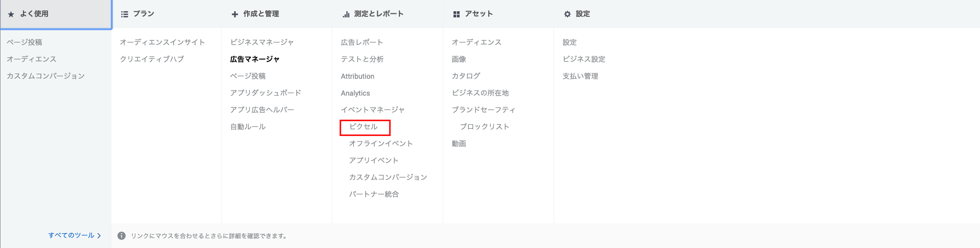The width and height of the screenshot is (980, 248).
Task: Click the bar chart icon beside 測定とレポート
Action: (346, 14)
